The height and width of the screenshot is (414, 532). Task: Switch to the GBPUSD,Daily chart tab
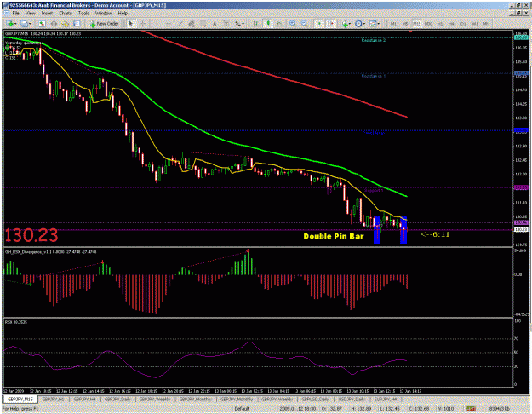[315, 399]
